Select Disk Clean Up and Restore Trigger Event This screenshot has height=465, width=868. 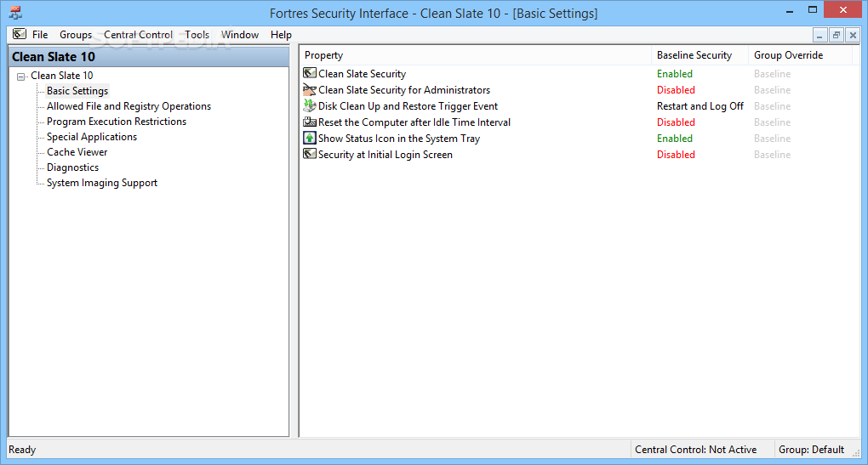(x=408, y=106)
